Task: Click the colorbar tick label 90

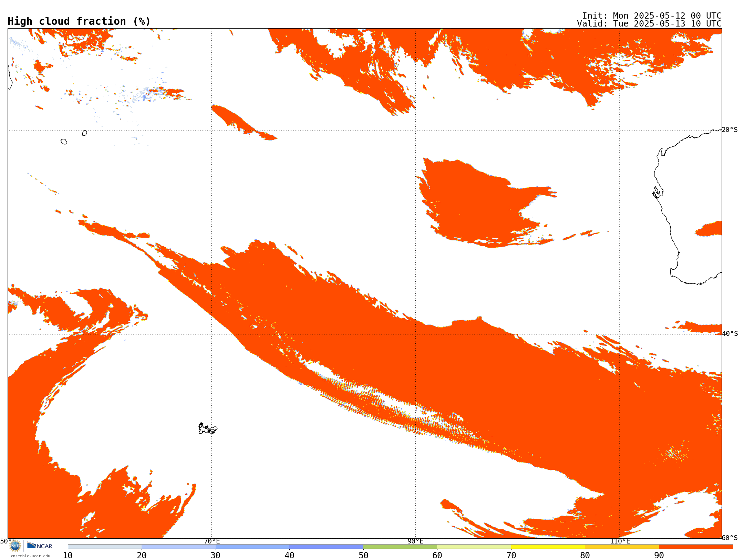Action: coord(659,555)
